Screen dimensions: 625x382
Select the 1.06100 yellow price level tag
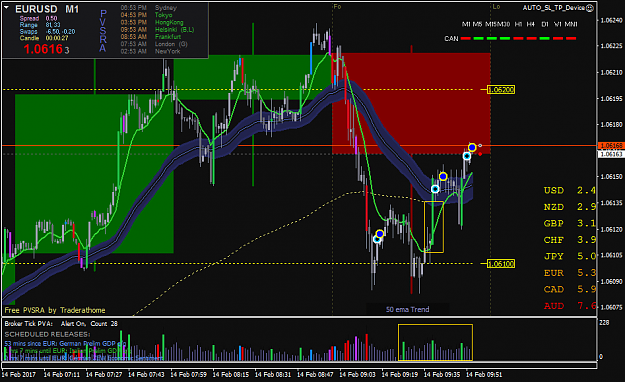click(501, 264)
